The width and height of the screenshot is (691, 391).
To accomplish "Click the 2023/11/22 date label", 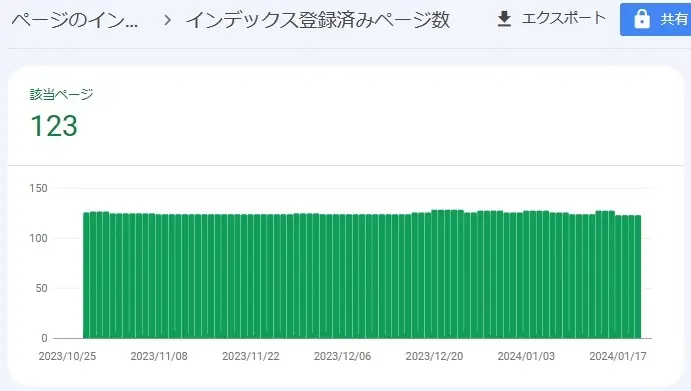I will (251, 356).
